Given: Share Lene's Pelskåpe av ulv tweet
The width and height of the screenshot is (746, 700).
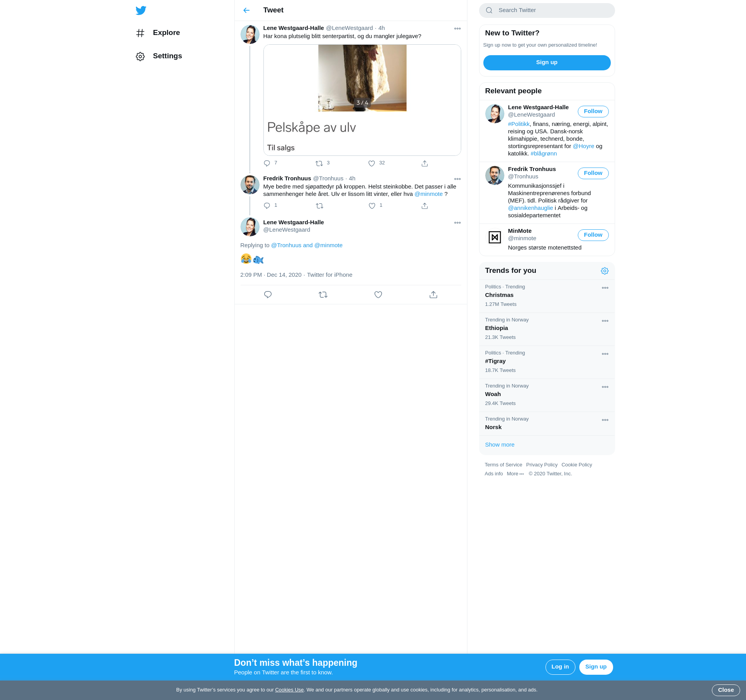Looking at the screenshot, I should point(425,164).
